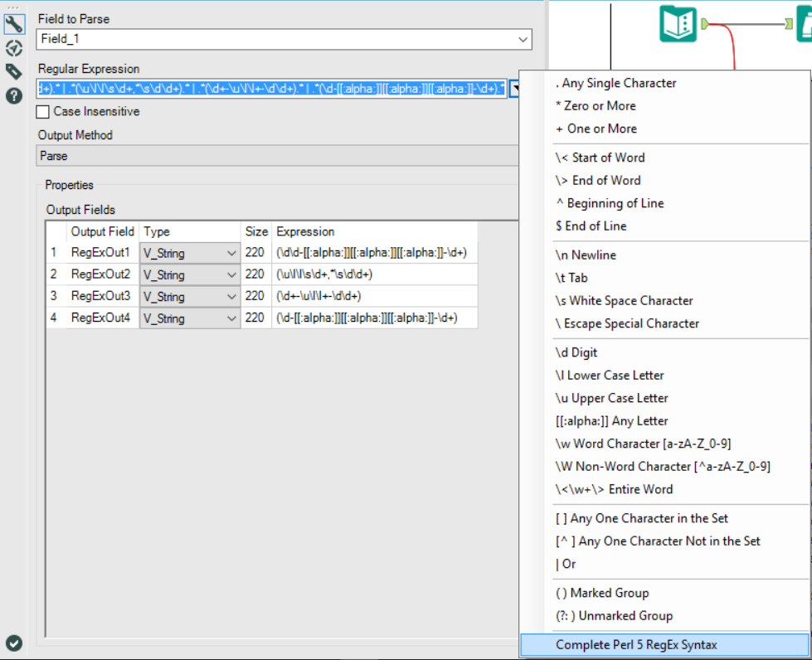The image size is (812, 660).
Task: Open the Regular Expression helper dropdown arrow
Action: pos(514,89)
